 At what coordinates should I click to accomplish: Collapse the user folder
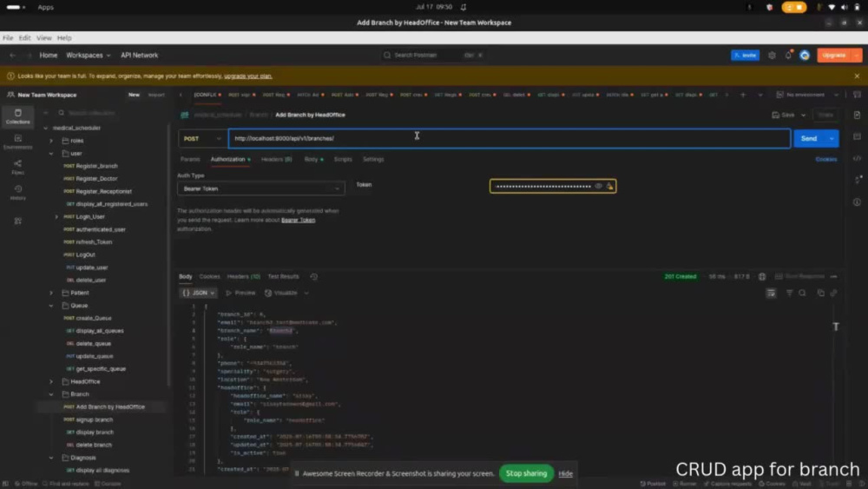[x=51, y=154]
